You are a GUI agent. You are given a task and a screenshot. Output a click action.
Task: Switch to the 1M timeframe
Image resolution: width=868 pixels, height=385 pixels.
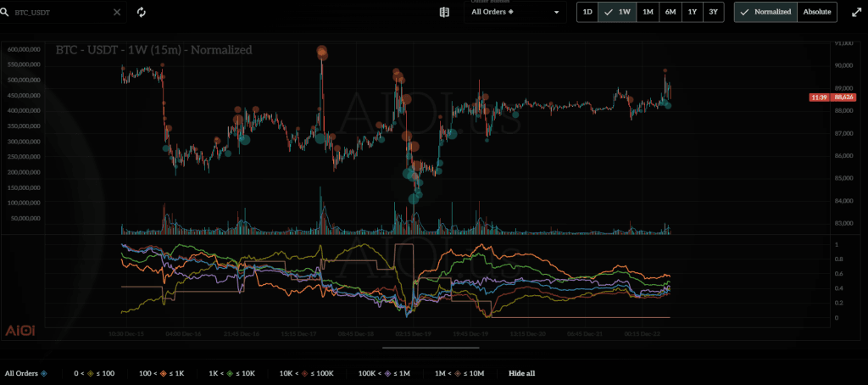[x=648, y=12]
